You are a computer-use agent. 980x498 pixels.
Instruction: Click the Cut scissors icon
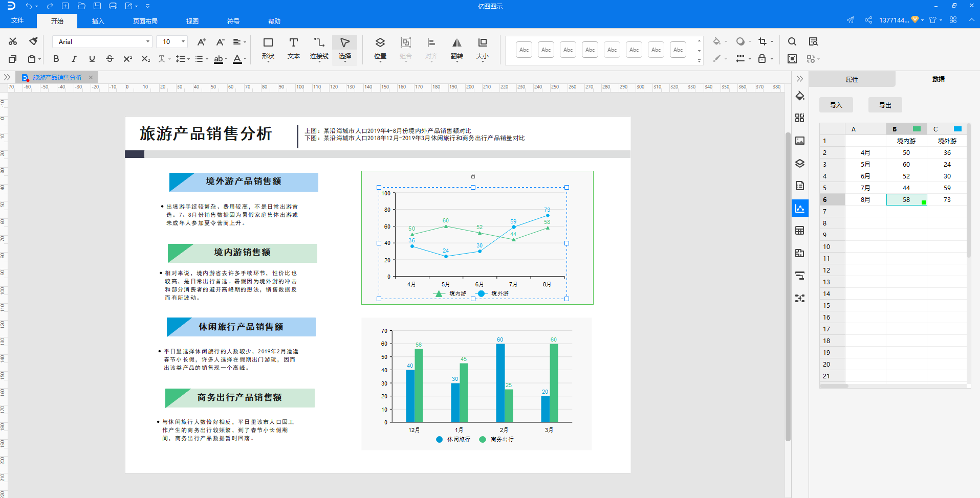coord(13,41)
